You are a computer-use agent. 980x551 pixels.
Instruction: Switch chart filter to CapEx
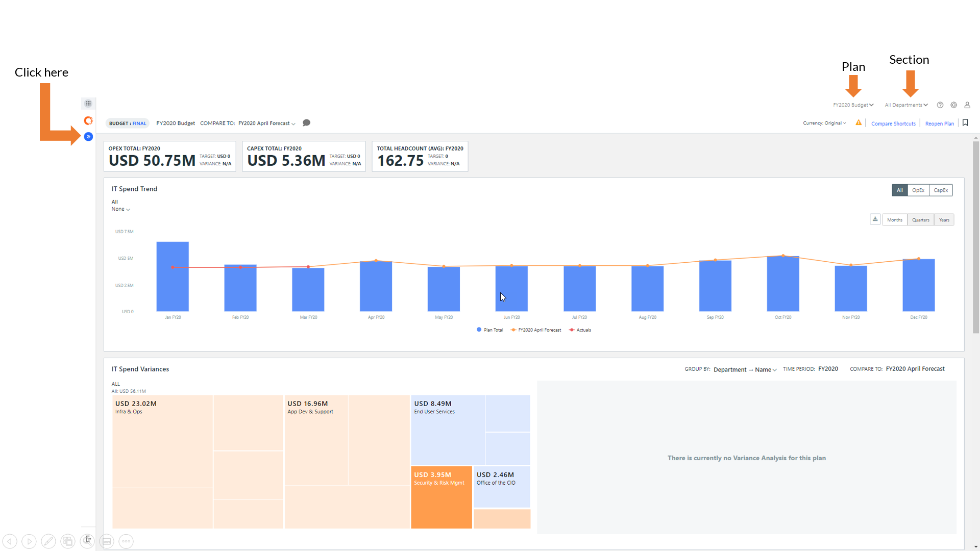click(x=941, y=190)
